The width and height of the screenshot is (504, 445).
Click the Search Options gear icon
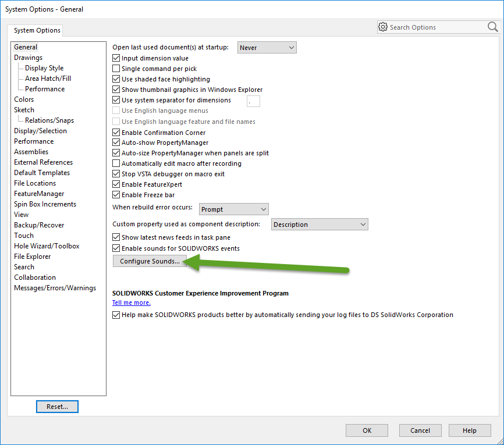click(x=383, y=27)
